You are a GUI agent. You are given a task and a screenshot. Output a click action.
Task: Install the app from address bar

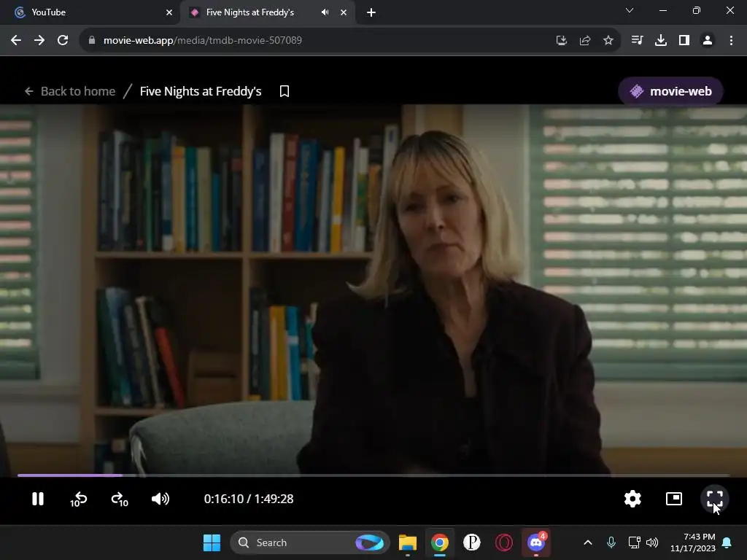[561, 41]
